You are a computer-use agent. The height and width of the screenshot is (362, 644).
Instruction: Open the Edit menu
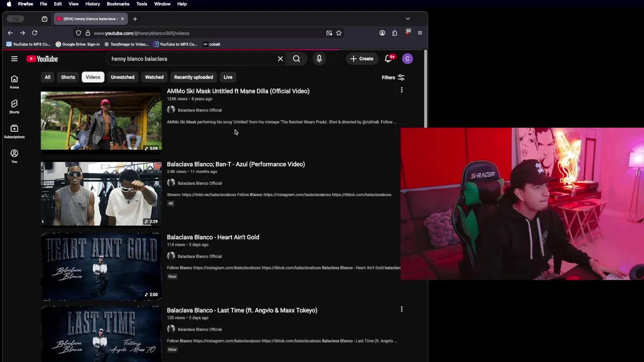(x=58, y=4)
